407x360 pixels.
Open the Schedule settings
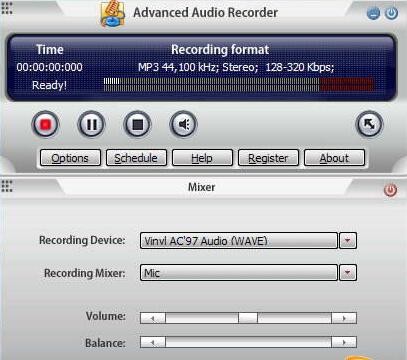[x=136, y=158]
